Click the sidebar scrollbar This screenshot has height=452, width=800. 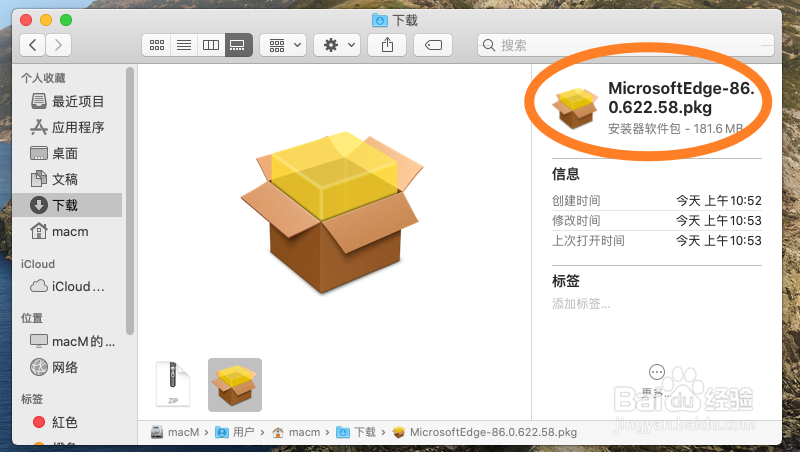[130, 200]
